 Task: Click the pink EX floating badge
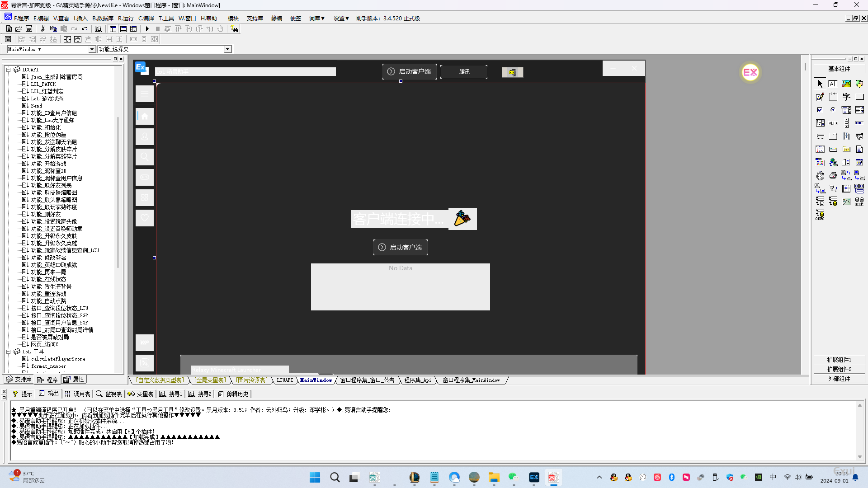750,72
